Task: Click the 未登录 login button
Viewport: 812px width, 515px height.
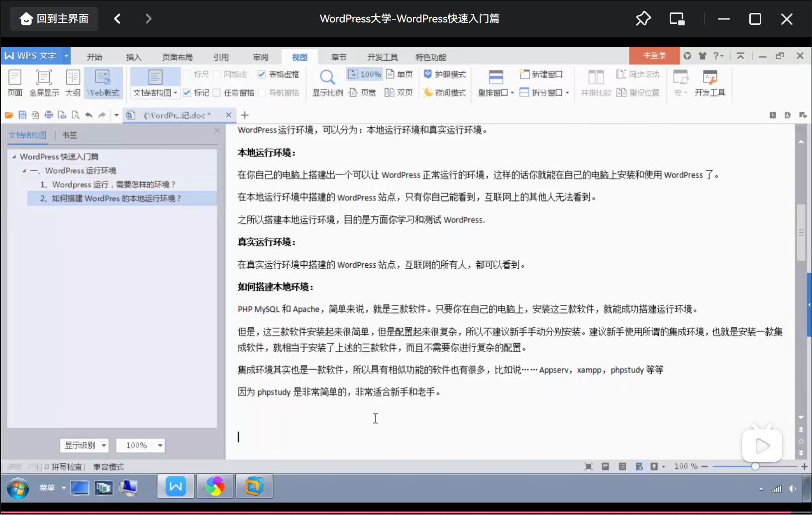Action: coord(654,56)
